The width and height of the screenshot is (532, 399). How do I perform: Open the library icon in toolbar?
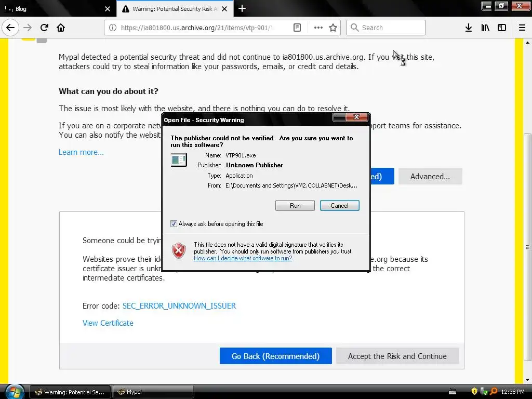[485, 28]
